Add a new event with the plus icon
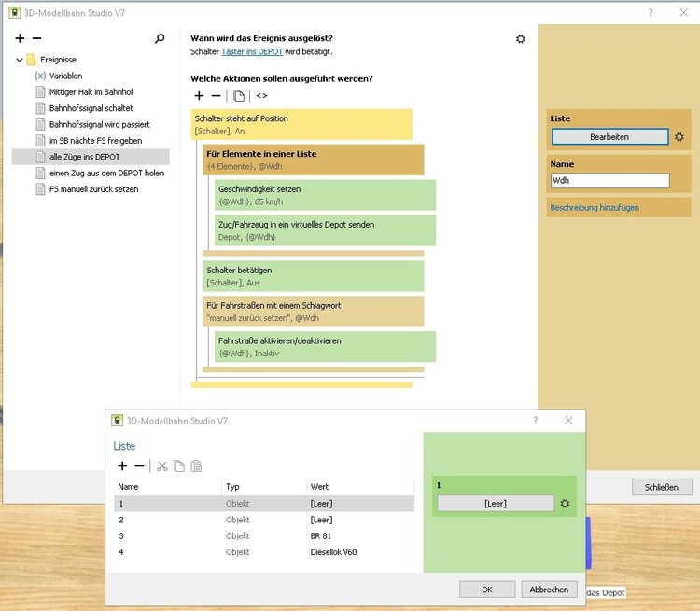 (21, 38)
